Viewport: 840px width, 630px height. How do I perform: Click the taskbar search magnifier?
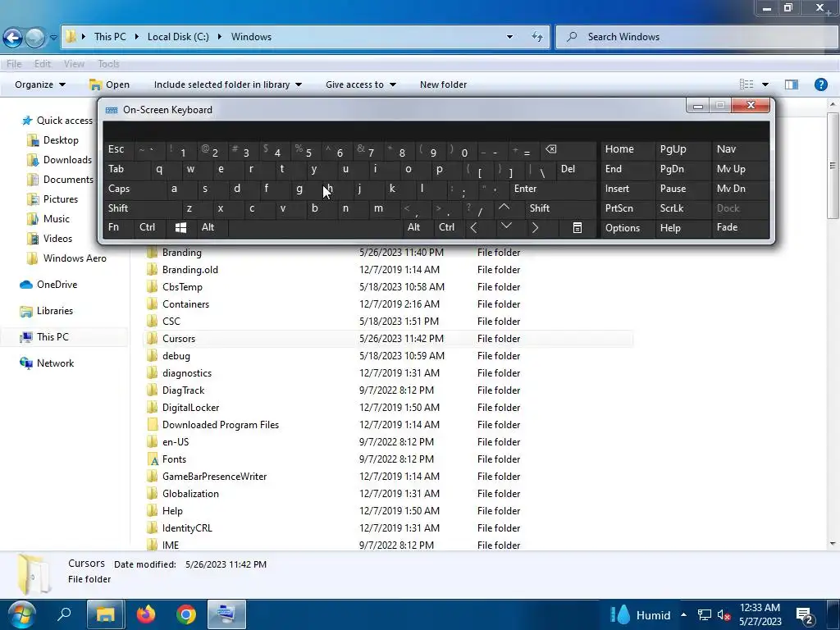pyautogui.click(x=64, y=614)
